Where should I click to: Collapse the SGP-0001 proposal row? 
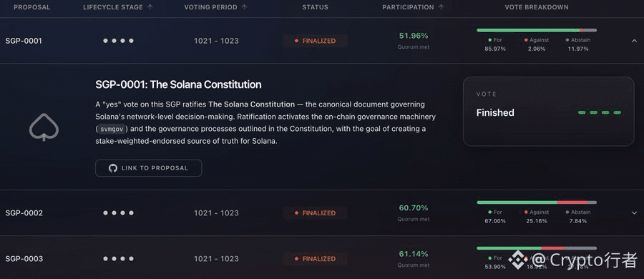pos(634,41)
